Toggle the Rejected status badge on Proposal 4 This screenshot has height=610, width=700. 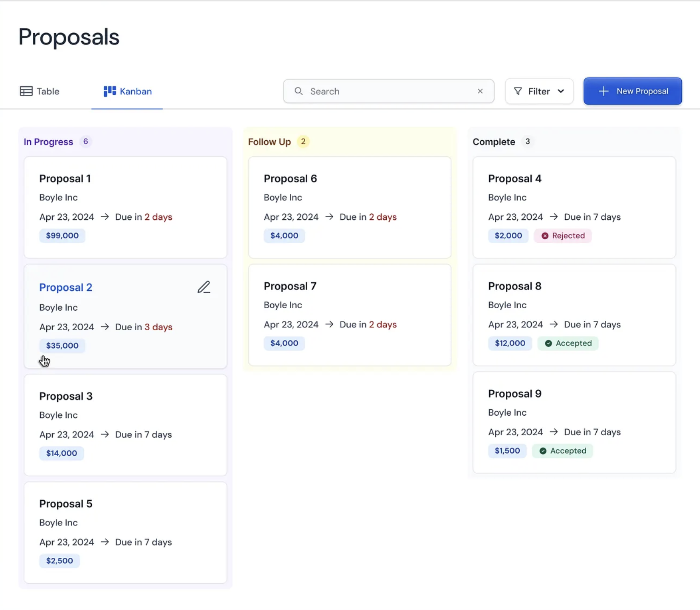[x=563, y=235]
